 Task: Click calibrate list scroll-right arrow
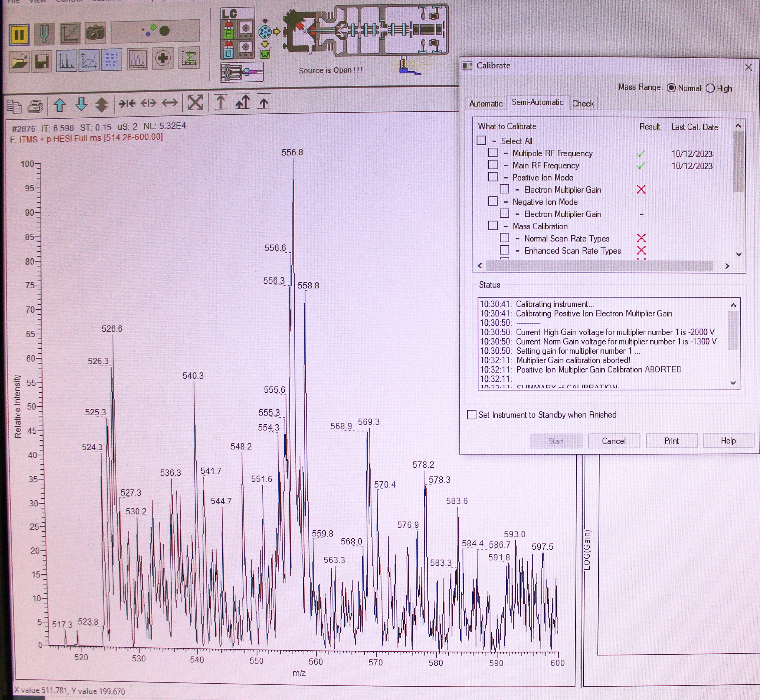tap(727, 266)
